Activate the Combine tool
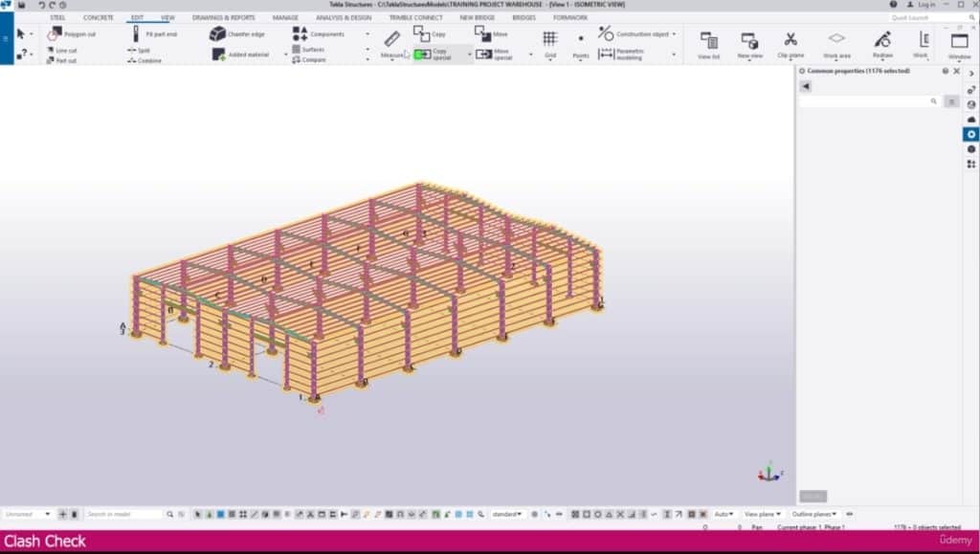Viewport: 980px width, 554px height. [145, 60]
